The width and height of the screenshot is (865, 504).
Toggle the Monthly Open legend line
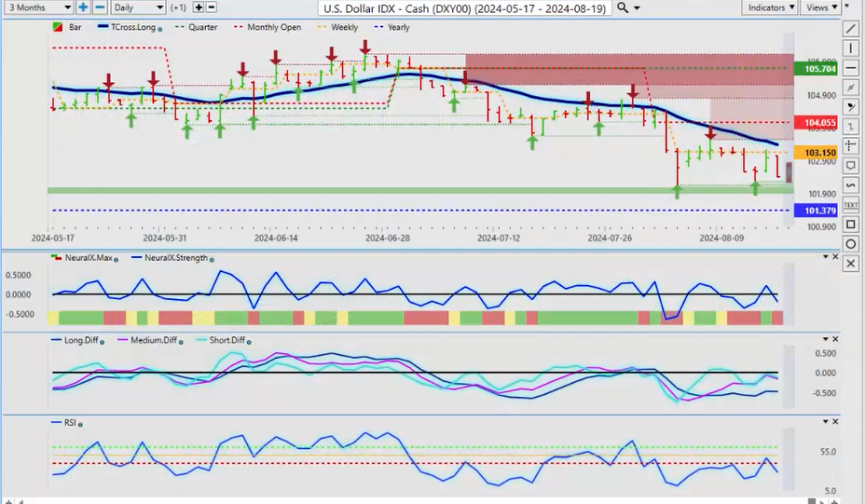[272, 28]
